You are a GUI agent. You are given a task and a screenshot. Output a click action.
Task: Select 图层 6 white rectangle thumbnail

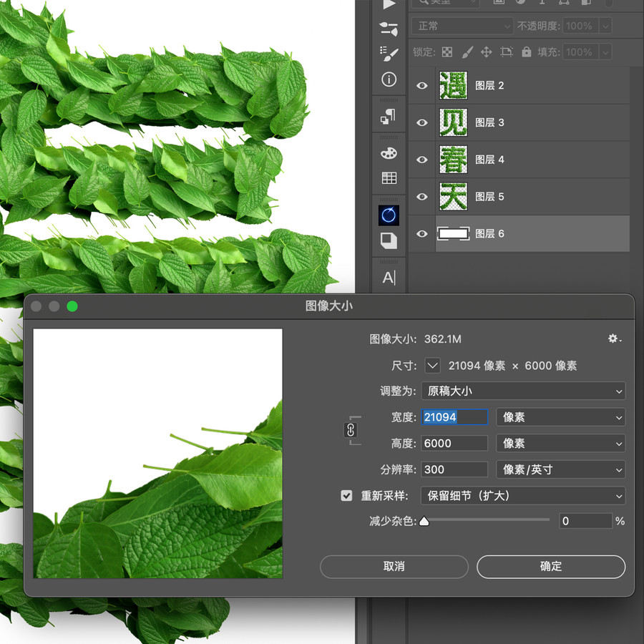(x=453, y=234)
